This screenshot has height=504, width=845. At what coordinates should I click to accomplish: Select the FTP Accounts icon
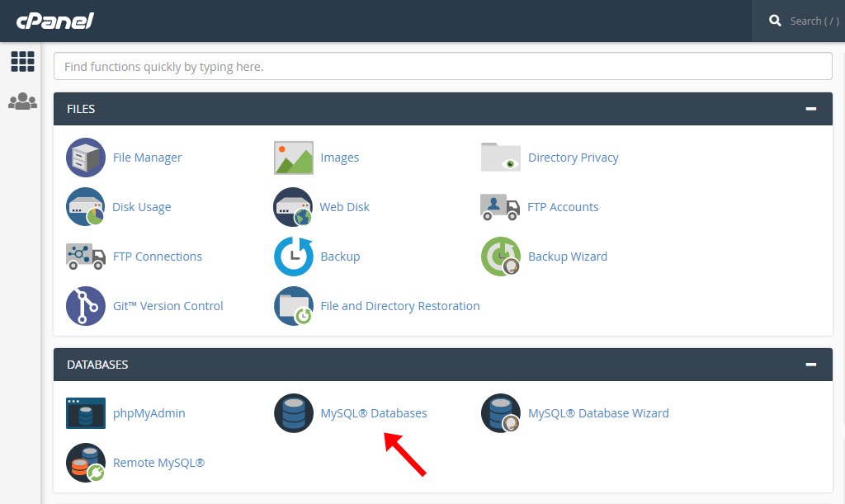tap(500, 206)
